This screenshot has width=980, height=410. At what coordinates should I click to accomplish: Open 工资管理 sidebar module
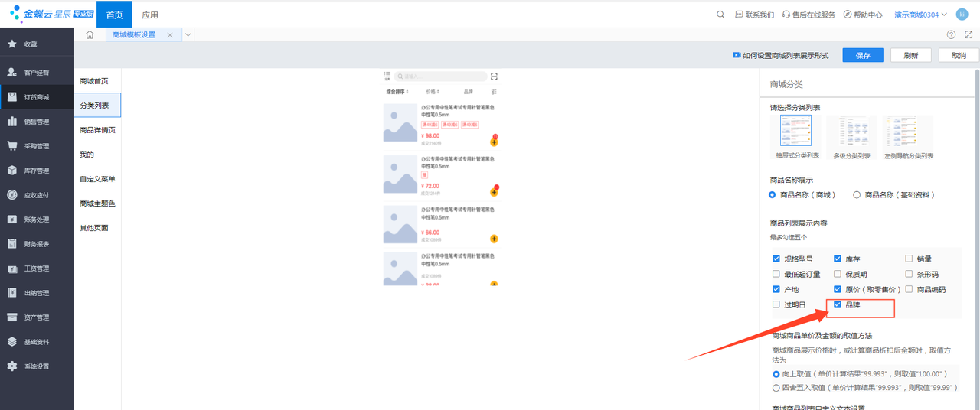coord(37,268)
